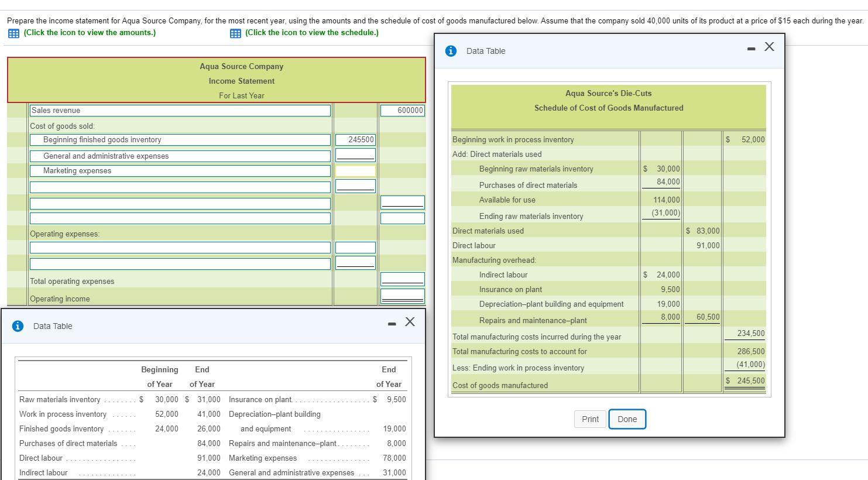Click the empty label row below Marketing expenses

click(x=179, y=186)
